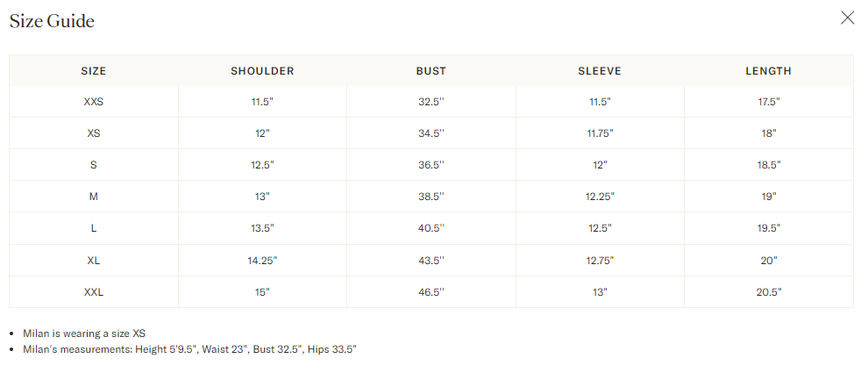The height and width of the screenshot is (380, 868).
Task: Select the S size row label
Action: 94,165
